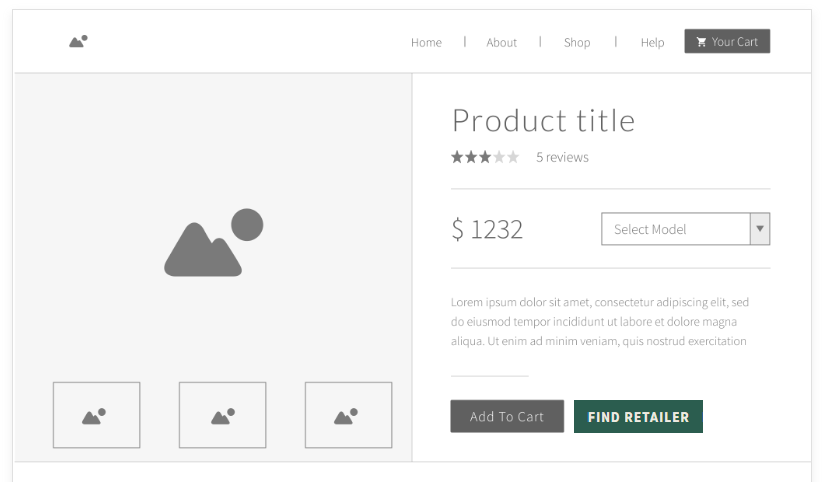Click the third filled rating star
The image size is (828, 482).
pos(485,157)
